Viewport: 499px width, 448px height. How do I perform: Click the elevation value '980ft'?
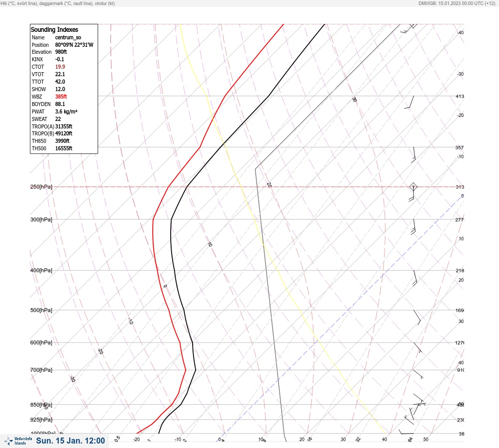coord(61,52)
